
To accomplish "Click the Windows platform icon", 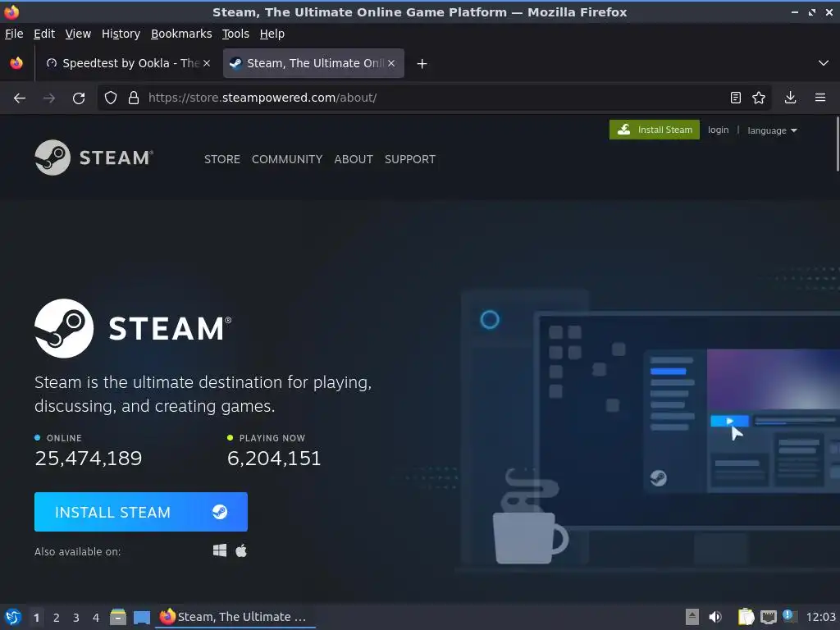I will [220, 550].
